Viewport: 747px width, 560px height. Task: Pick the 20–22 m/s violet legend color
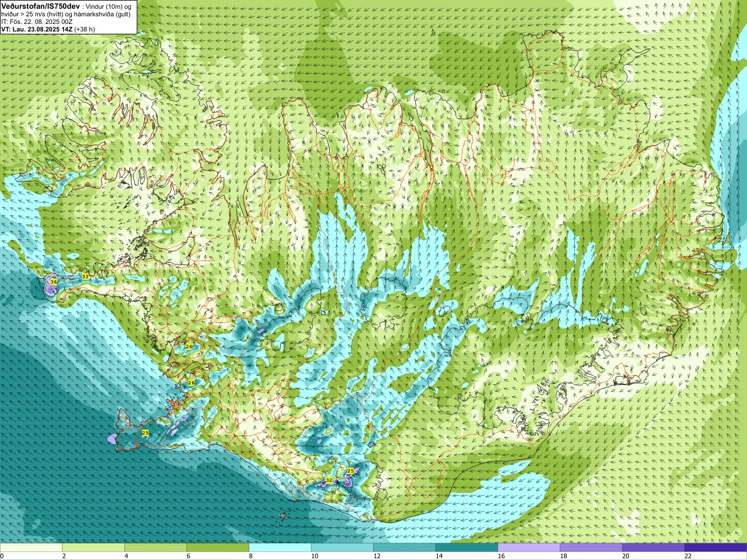654,548
